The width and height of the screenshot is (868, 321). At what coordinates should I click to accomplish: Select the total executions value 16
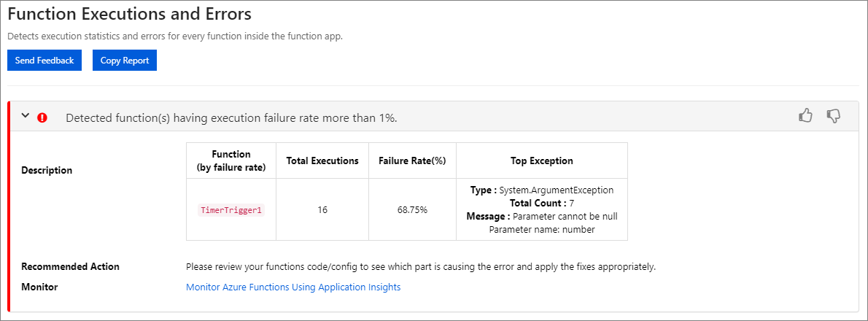pos(322,210)
